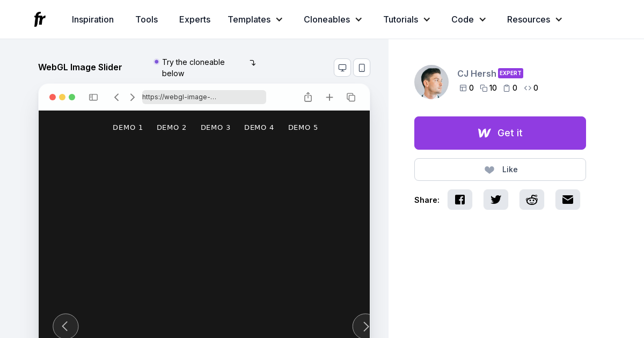Viewport: 644px width, 338px height.
Task: Click the purple Get it button
Action: click(500, 133)
